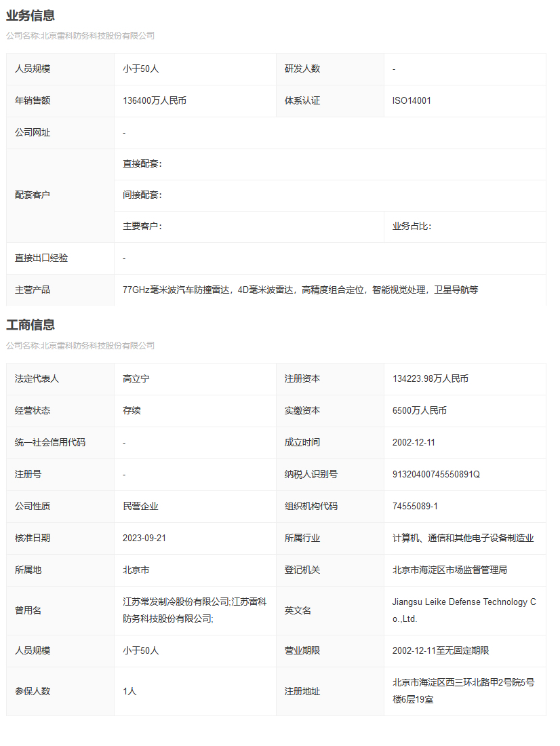
Task: Select company name under 工商信息 heading
Action: pos(81,345)
